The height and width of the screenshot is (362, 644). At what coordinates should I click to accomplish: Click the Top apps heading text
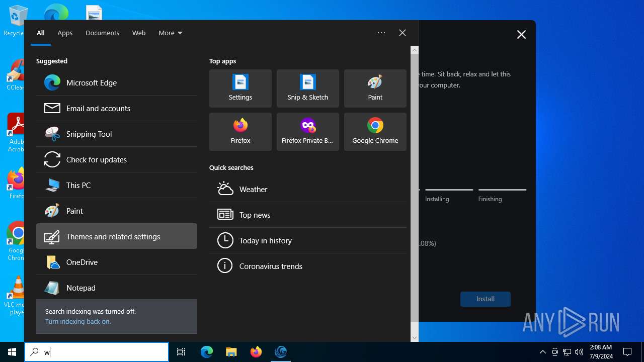pyautogui.click(x=222, y=61)
